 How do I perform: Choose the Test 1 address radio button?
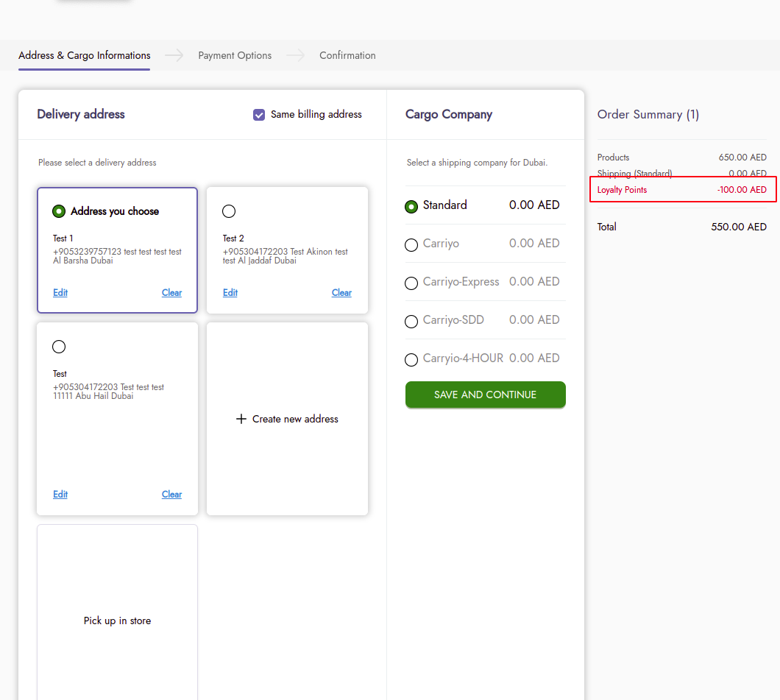click(59, 211)
